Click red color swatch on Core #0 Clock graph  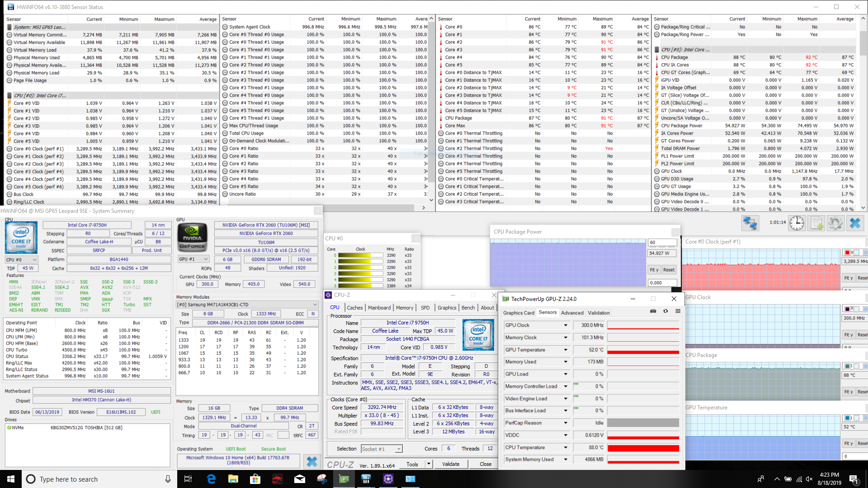point(847,253)
